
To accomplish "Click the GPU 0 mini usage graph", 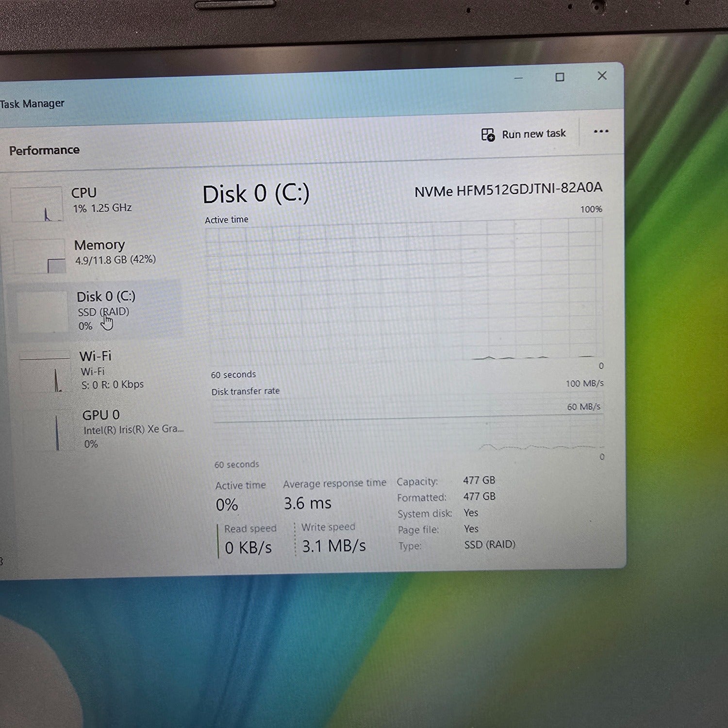I will point(49,431).
